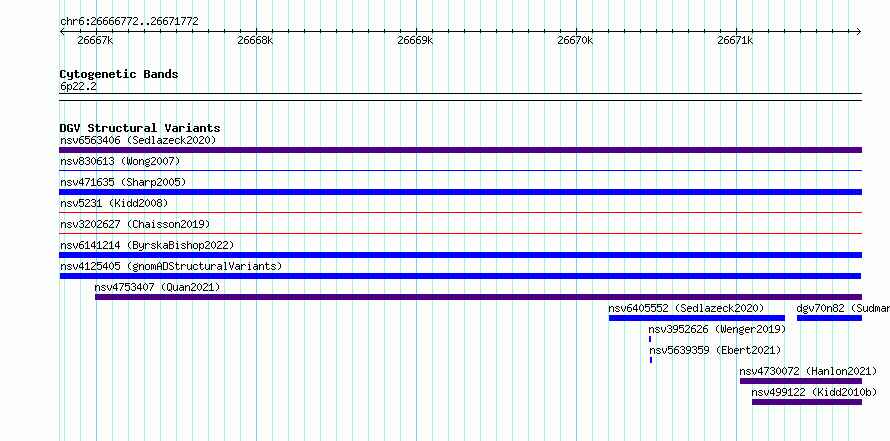Open nsv4753407 (Quan2021) variant label
Image resolution: width=890 pixels, height=441 pixels.
tap(157, 287)
